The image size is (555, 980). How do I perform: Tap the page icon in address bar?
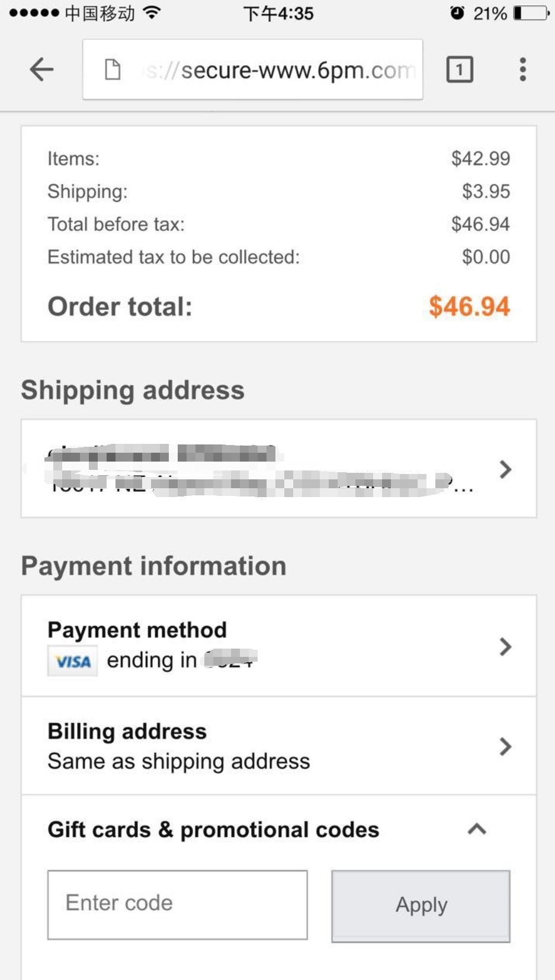pos(113,70)
